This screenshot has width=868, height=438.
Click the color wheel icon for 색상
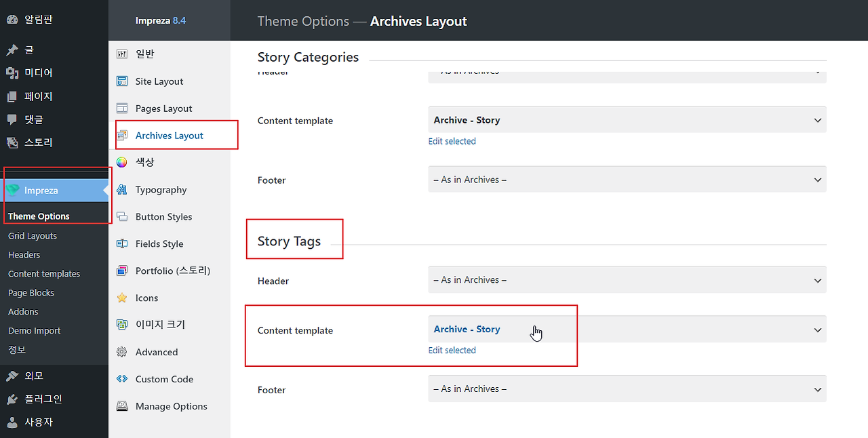pyautogui.click(x=122, y=162)
